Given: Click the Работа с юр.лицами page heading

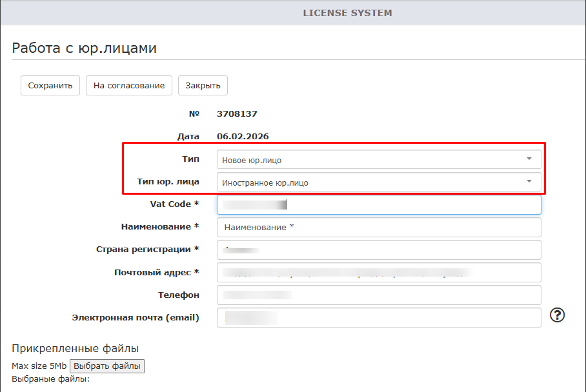Looking at the screenshot, I should [85, 48].
